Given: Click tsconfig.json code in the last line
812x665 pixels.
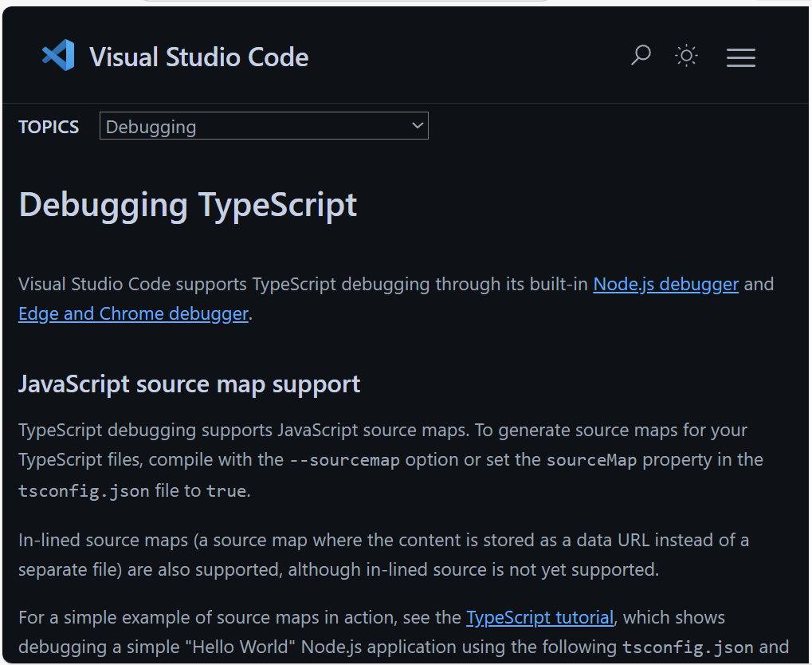Looking at the screenshot, I should coord(687,647).
